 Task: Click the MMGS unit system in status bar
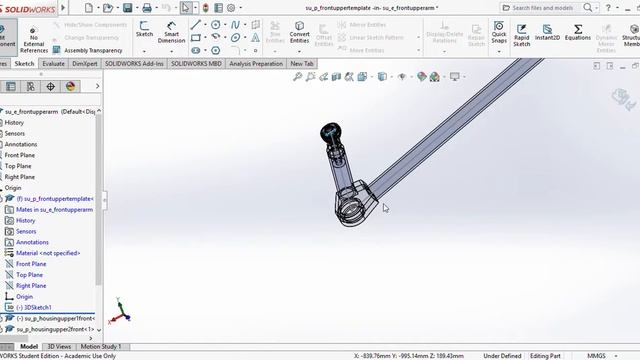click(596, 356)
